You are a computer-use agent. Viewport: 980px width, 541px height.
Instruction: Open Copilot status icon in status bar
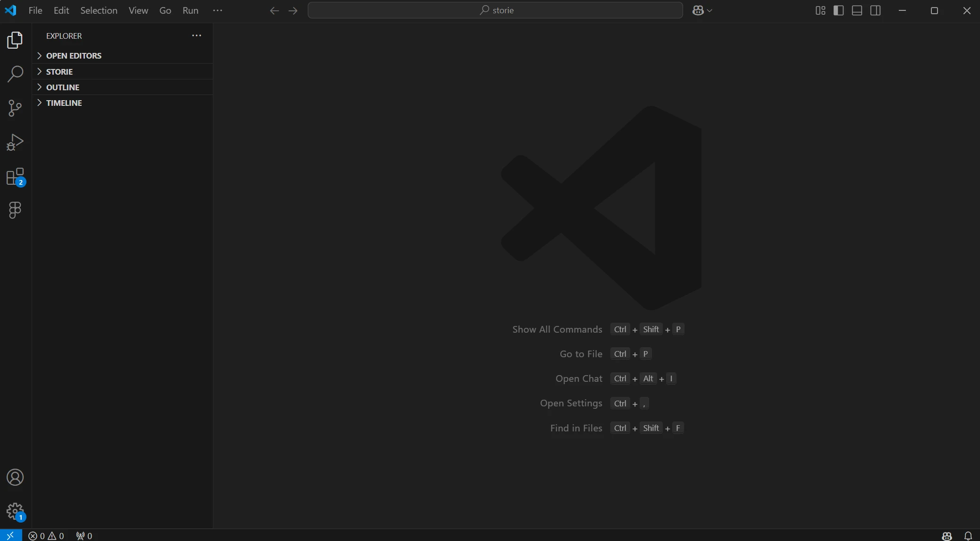947,535
